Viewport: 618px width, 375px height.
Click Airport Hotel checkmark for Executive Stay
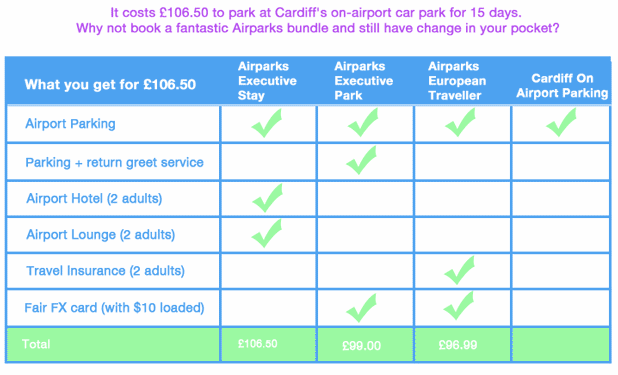click(x=268, y=198)
